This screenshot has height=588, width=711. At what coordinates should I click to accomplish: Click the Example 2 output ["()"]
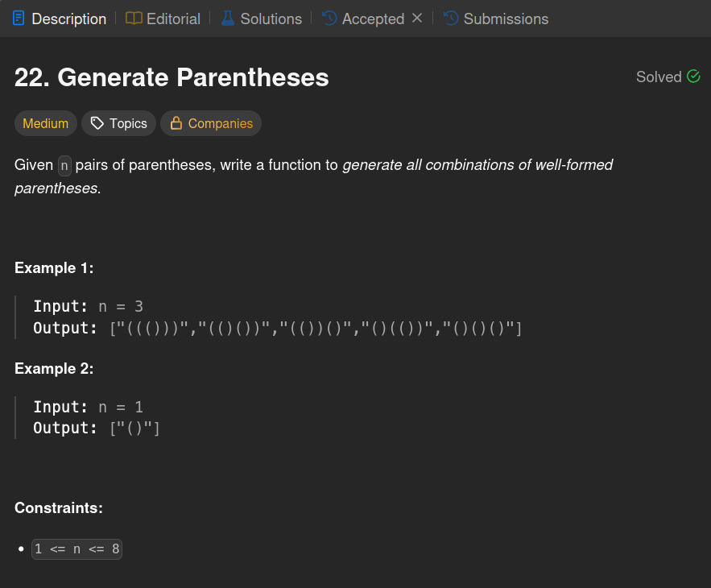click(x=134, y=428)
